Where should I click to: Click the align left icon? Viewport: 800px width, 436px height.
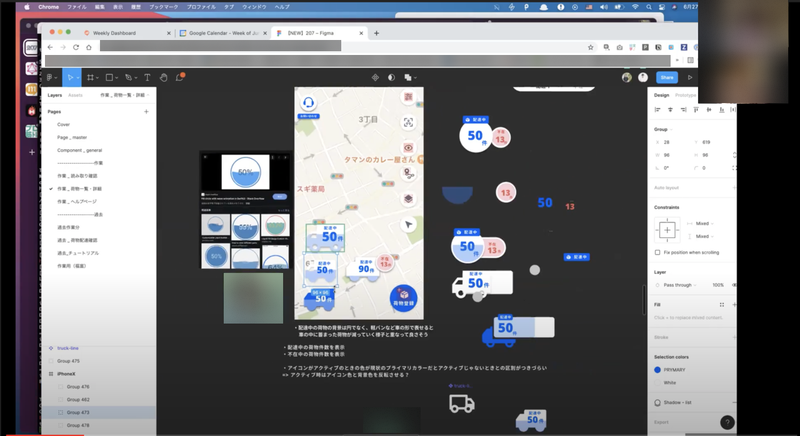pos(657,110)
